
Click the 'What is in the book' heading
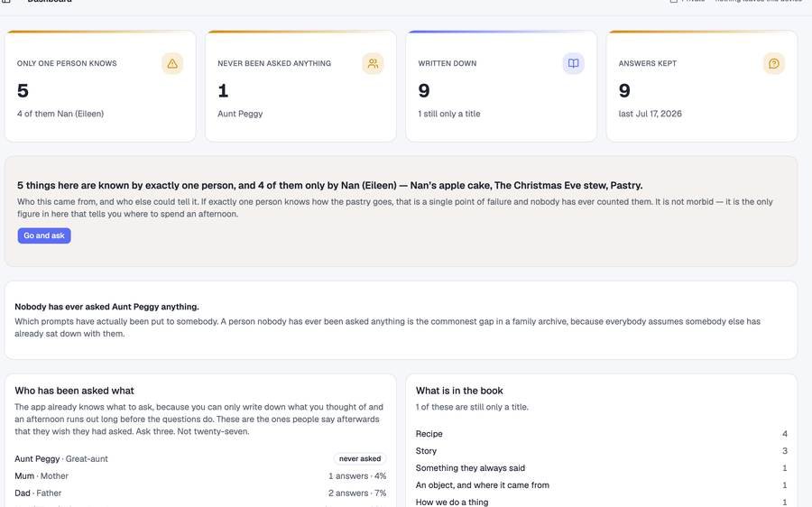[459, 391]
